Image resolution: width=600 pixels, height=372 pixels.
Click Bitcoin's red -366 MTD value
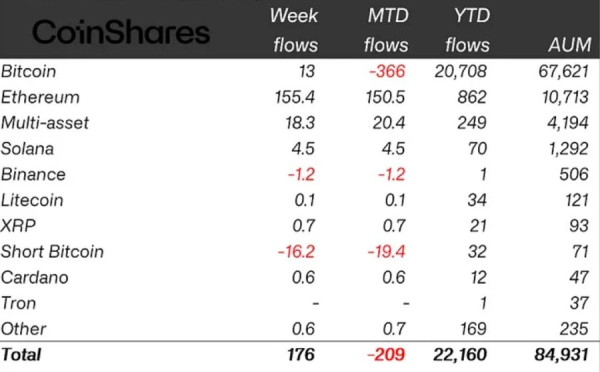coord(387,72)
